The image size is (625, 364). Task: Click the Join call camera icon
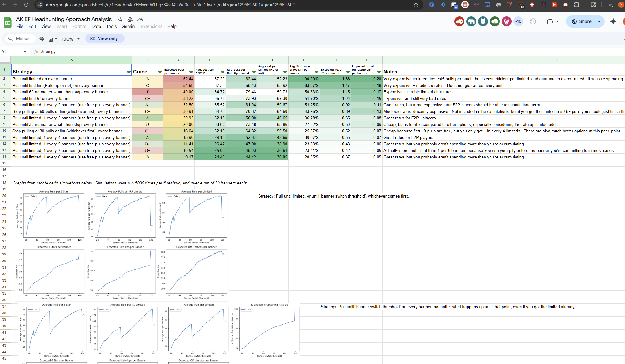click(550, 21)
